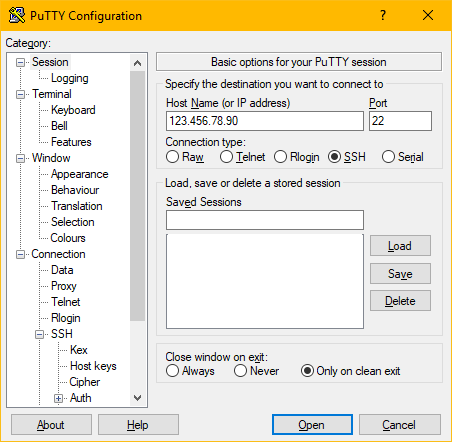This screenshot has width=455, height=444.
Task: Go to the Keyboard settings
Action: (x=73, y=110)
